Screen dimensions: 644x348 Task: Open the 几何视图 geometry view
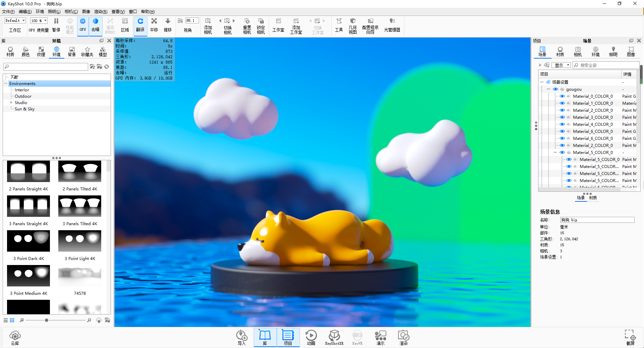click(352, 25)
